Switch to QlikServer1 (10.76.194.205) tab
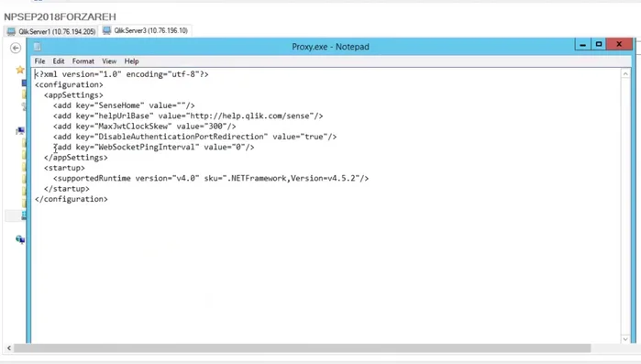The width and height of the screenshot is (641, 364). (x=51, y=31)
